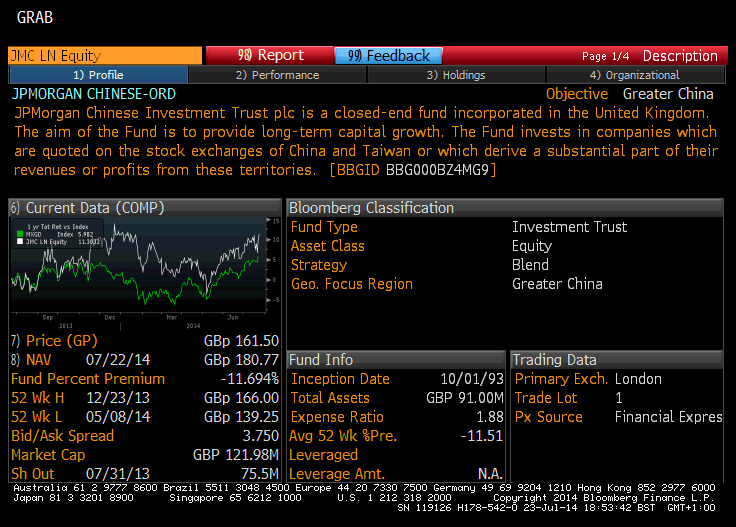Click the Market Cap label
Image resolution: width=736 pixels, height=527 pixels.
pyautogui.click(x=48, y=455)
